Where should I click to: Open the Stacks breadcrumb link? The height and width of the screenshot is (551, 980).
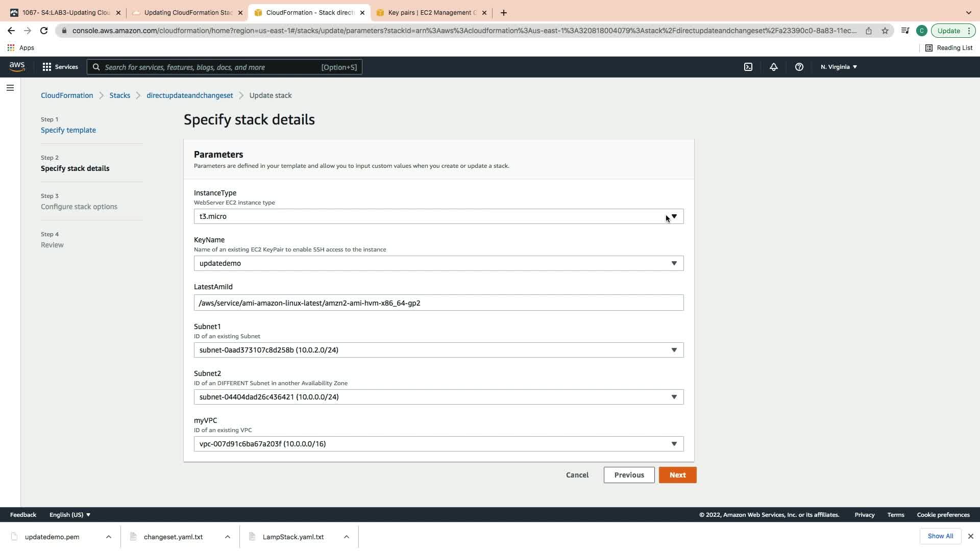pyautogui.click(x=119, y=95)
